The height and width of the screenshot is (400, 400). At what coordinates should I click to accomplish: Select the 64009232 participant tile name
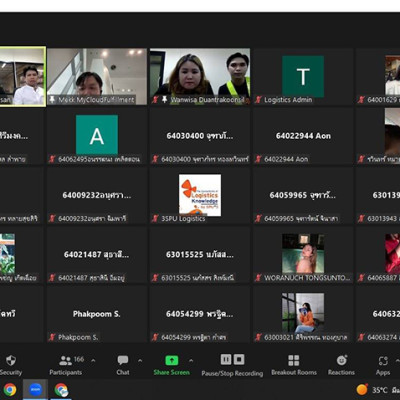point(97,195)
